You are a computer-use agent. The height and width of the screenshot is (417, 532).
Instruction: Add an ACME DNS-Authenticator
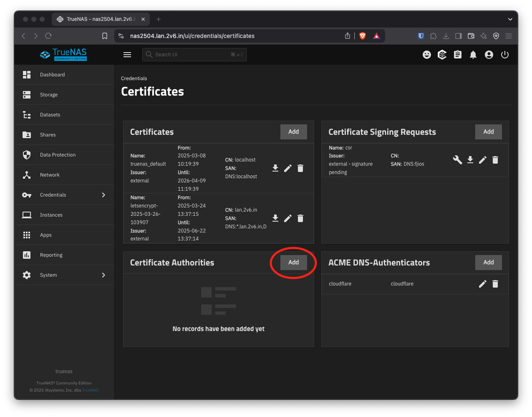pyautogui.click(x=489, y=263)
